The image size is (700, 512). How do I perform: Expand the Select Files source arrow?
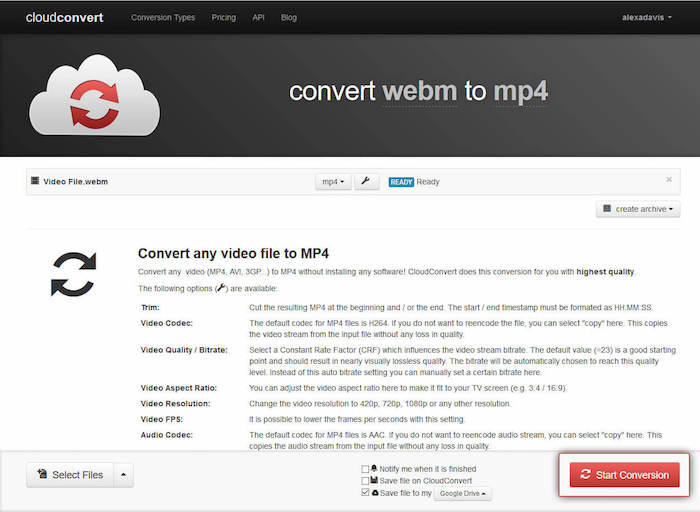point(124,475)
